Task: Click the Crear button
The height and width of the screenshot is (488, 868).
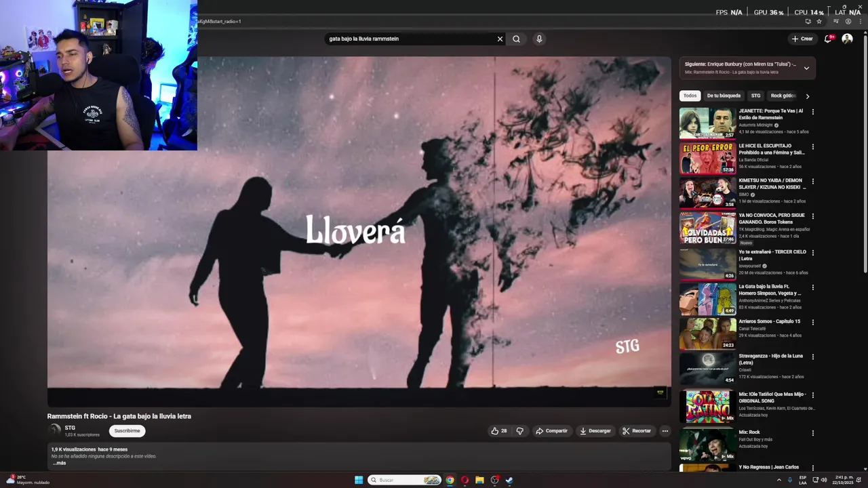Action: [802, 39]
